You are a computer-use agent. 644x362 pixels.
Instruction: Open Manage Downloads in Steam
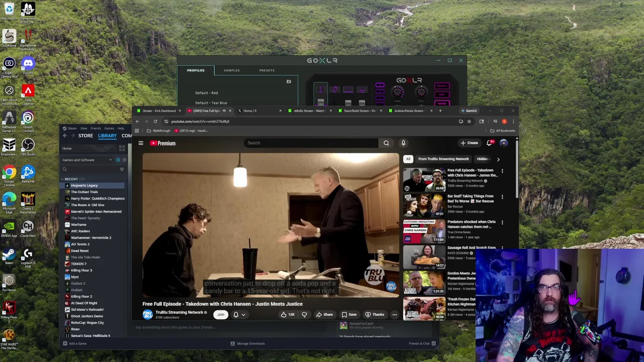pos(248,343)
